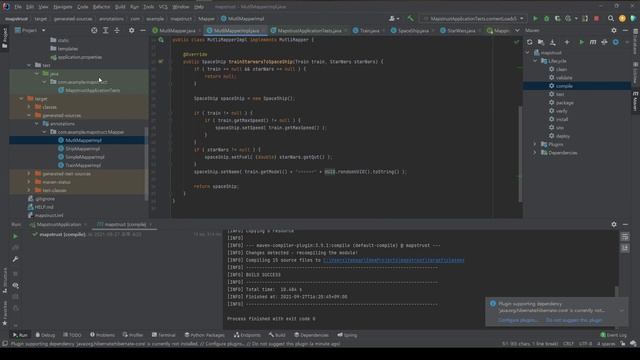Click user account icon in top toolbar

click(x=393, y=18)
